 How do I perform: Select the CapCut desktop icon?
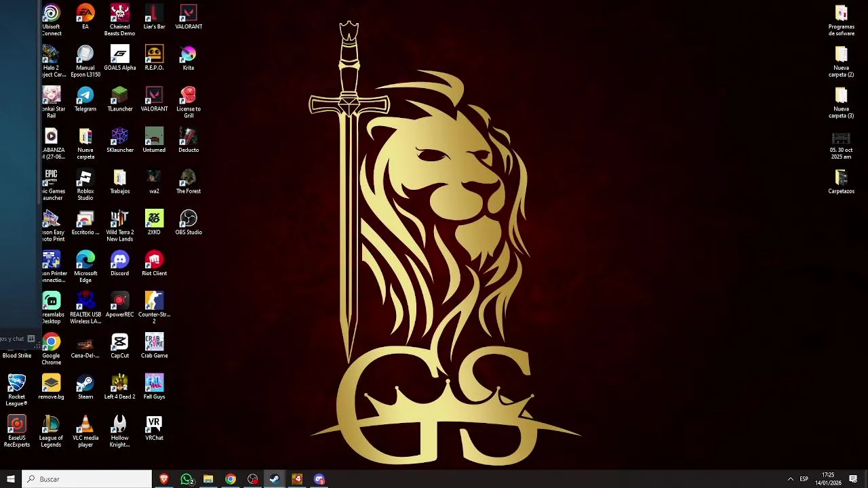click(x=120, y=346)
